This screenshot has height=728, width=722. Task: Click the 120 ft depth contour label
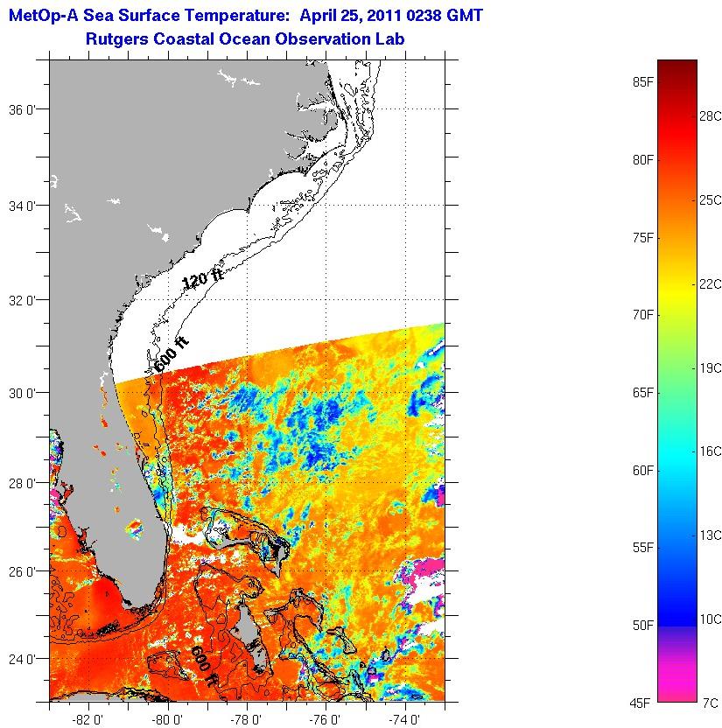click(x=203, y=278)
